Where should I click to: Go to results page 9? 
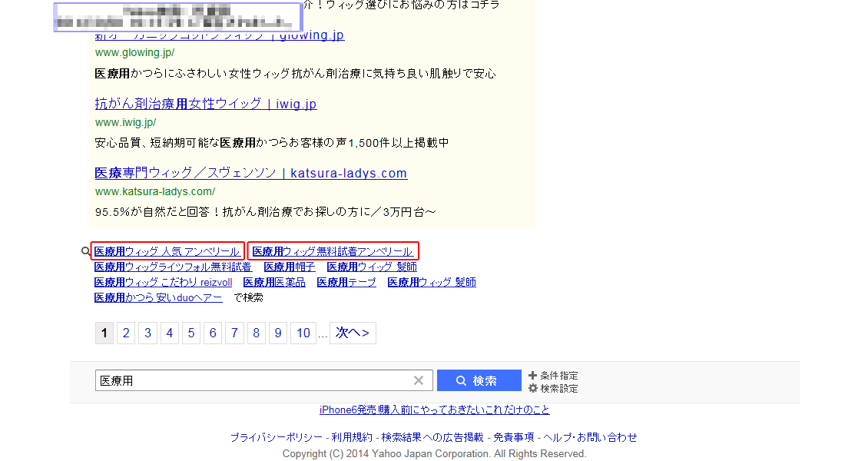click(278, 333)
